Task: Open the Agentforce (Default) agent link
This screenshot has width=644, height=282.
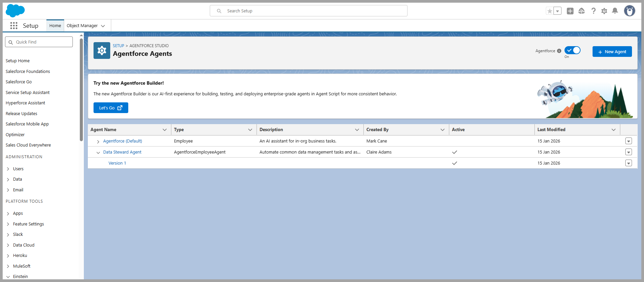Action: point(123,141)
